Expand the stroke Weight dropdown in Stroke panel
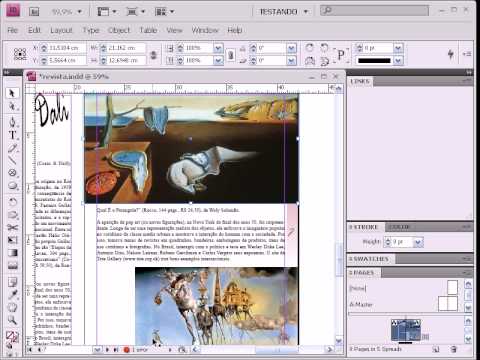Viewport: 480px width, 360px height. pos(418,242)
